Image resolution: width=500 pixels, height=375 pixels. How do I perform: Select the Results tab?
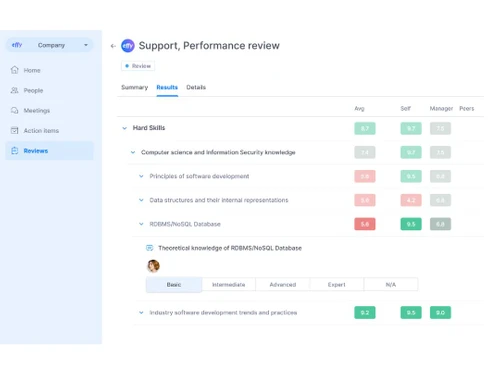click(x=167, y=87)
